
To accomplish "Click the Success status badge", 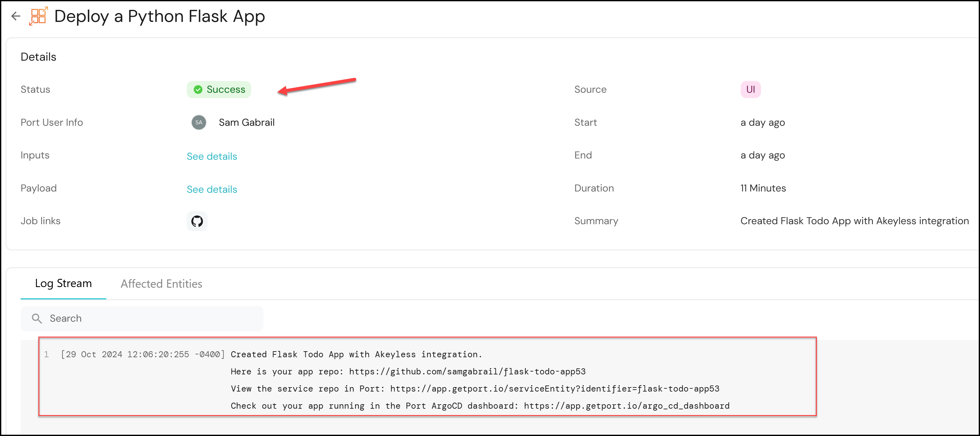I will point(219,90).
